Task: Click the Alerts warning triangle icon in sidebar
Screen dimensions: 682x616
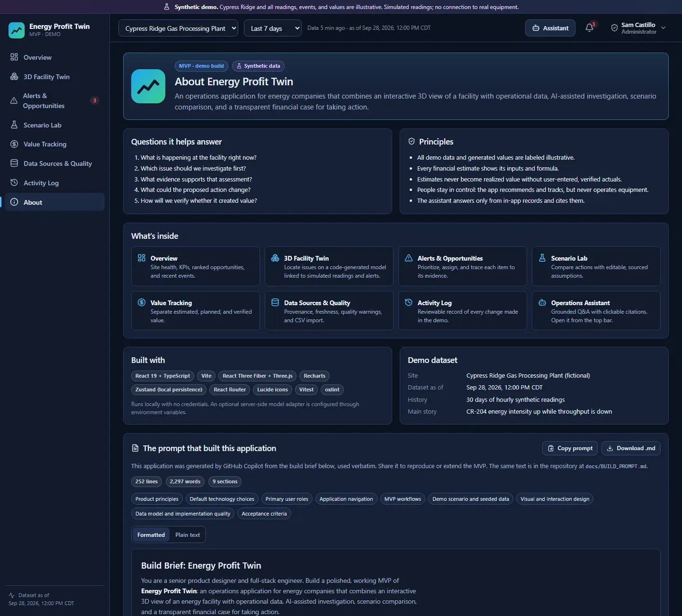Action: pos(14,100)
